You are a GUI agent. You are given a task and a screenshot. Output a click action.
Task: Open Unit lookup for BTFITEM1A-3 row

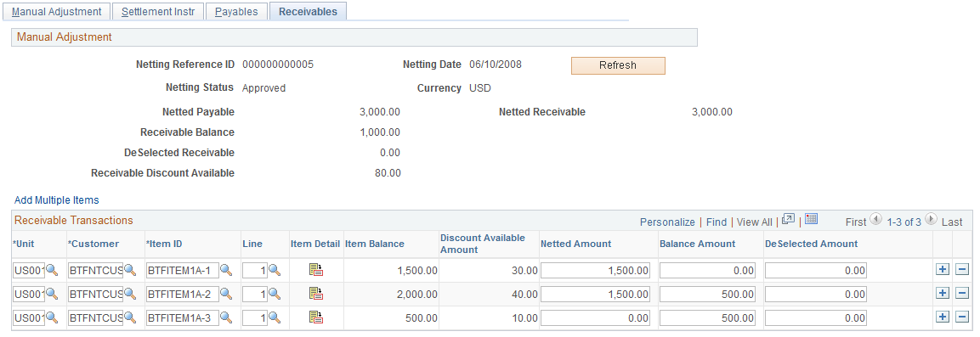tap(52, 317)
